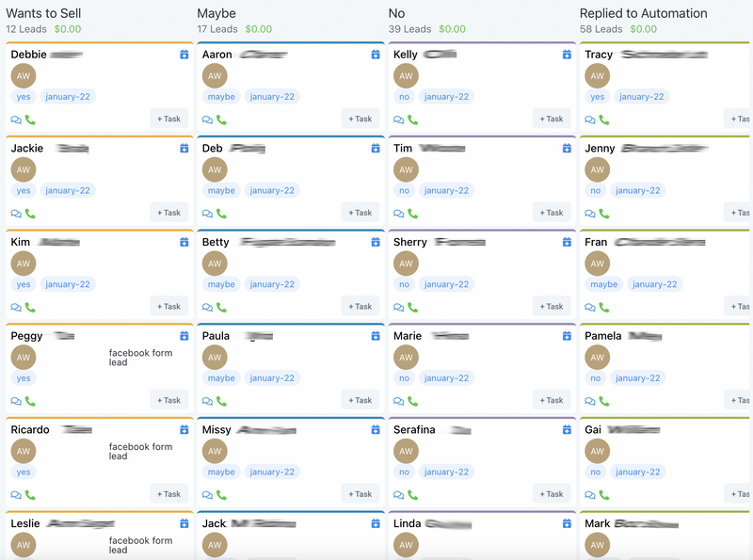Viewport: 753px width, 560px height.
Task: Call Betty using the phone icon
Action: [x=221, y=308]
